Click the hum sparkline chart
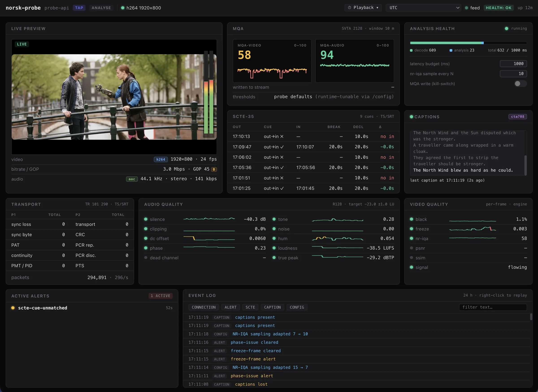This screenshot has height=392, width=538. click(x=337, y=239)
